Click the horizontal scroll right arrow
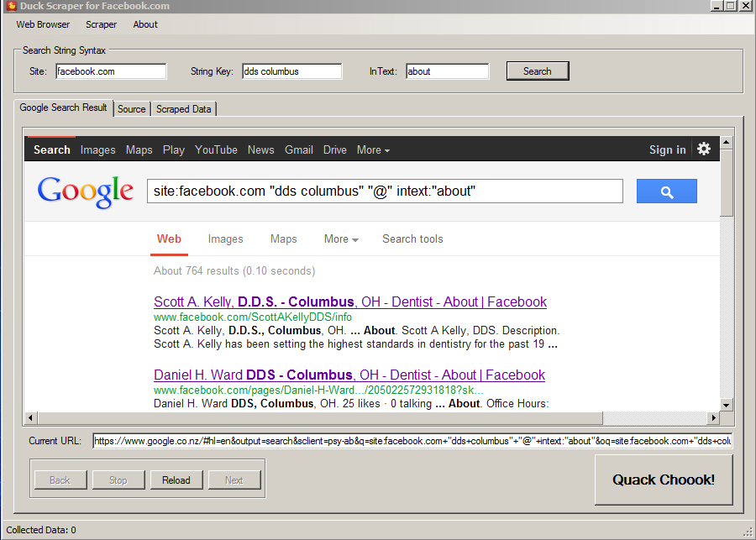The height and width of the screenshot is (540, 756). point(713,417)
